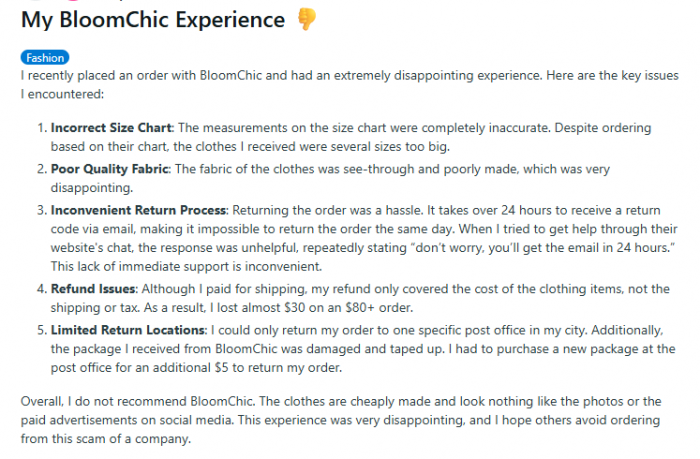
Task: Click the list number 5 marker
Action: coord(42,330)
